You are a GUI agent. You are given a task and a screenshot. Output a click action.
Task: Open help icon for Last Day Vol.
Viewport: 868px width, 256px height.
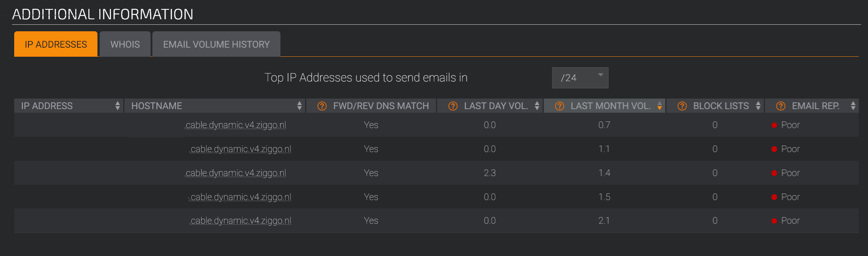453,106
